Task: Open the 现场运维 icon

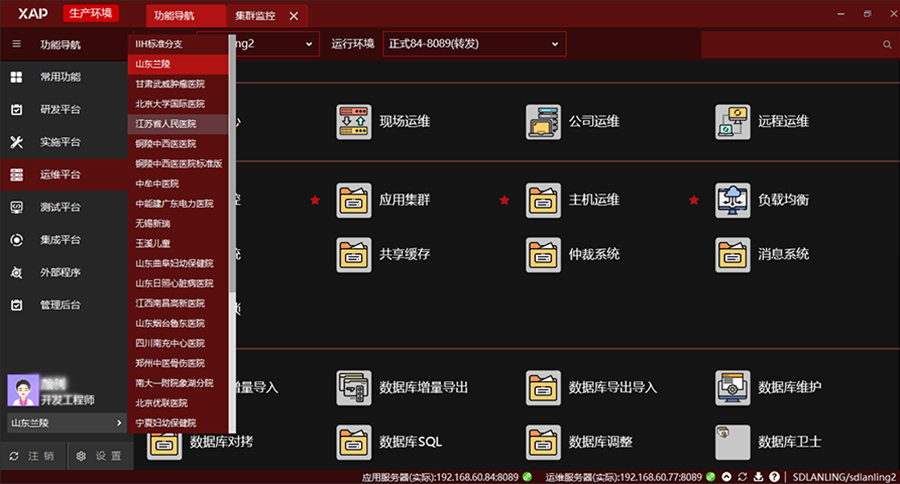Action: point(354,122)
